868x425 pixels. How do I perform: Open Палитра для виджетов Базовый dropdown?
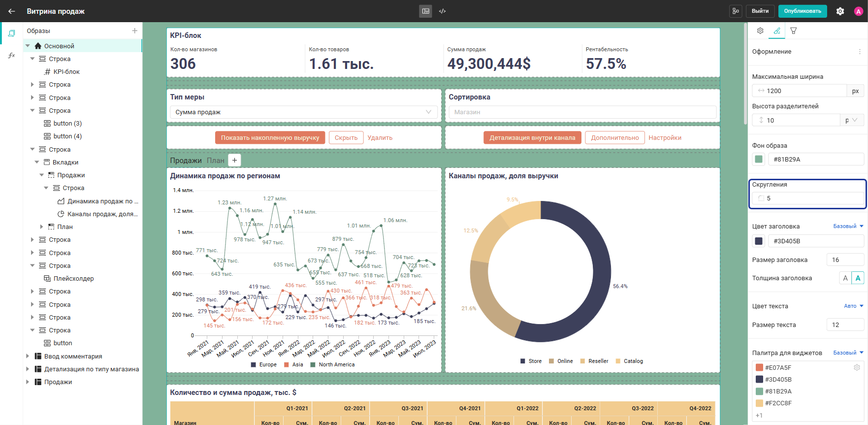pos(848,353)
